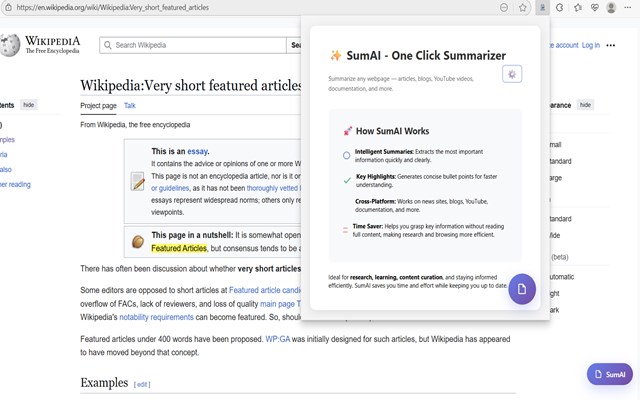Click the 'Wikipedia:Very short featured articles' page title
This screenshot has width=640, height=400.
click(191, 85)
